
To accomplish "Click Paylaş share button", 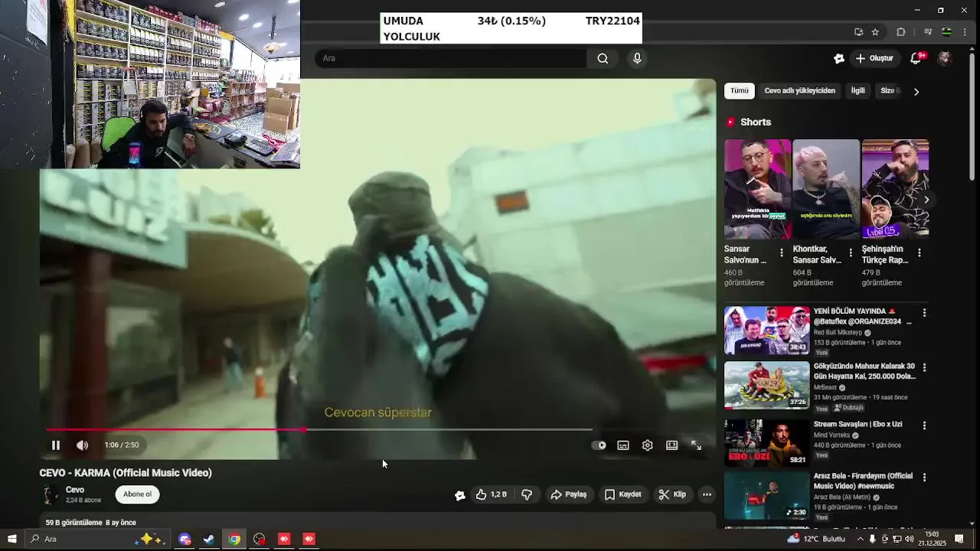I will 569,494.
